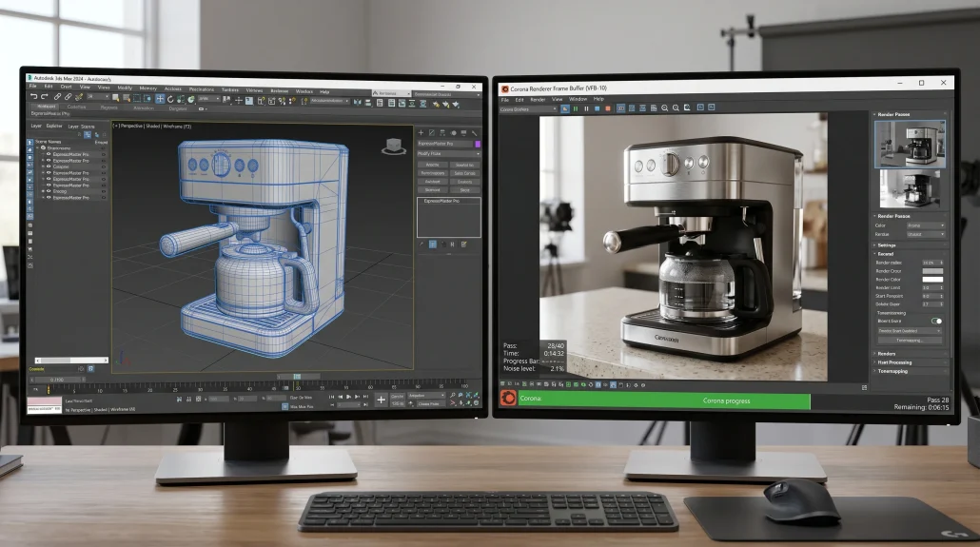The image size is (980, 547).
Task: Open the Modify menu in 3ds Max
Action: point(125,88)
